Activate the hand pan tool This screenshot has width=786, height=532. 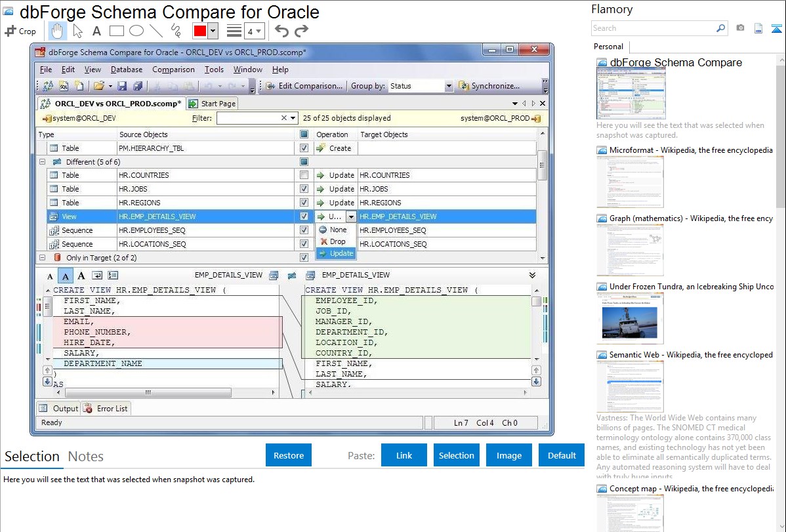click(x=57, y=31)
